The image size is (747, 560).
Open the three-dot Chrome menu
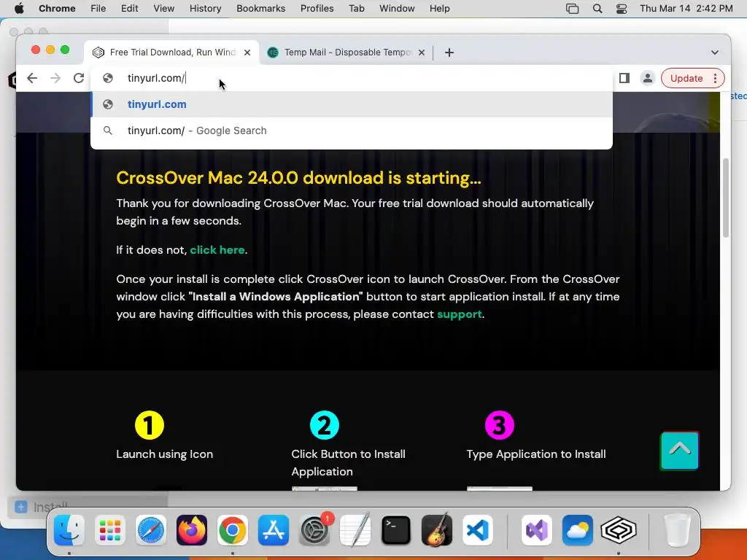(715, 78)
